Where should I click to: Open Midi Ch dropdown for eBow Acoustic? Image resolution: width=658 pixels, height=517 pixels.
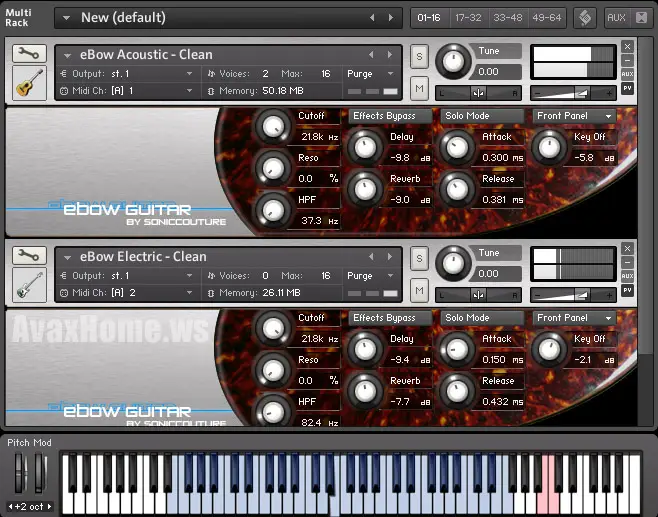189,91
